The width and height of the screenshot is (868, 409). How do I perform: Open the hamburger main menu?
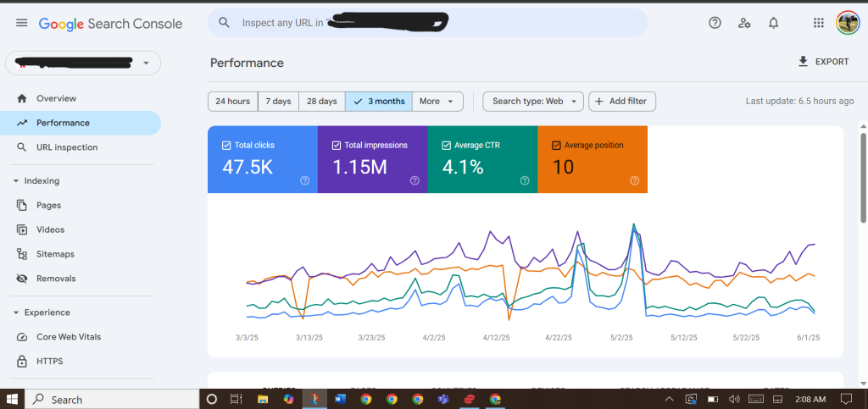point(21,23)
